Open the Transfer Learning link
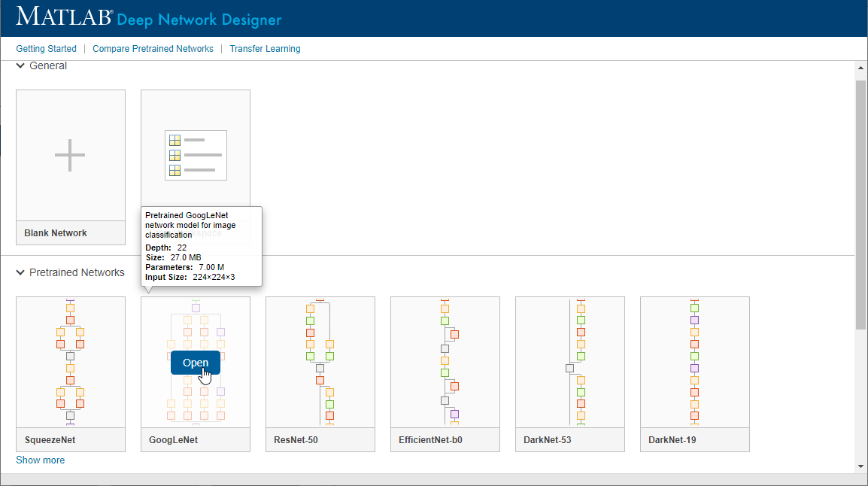Screen dimensions: 868x486 pyautogui.click(x=265, y=49)
